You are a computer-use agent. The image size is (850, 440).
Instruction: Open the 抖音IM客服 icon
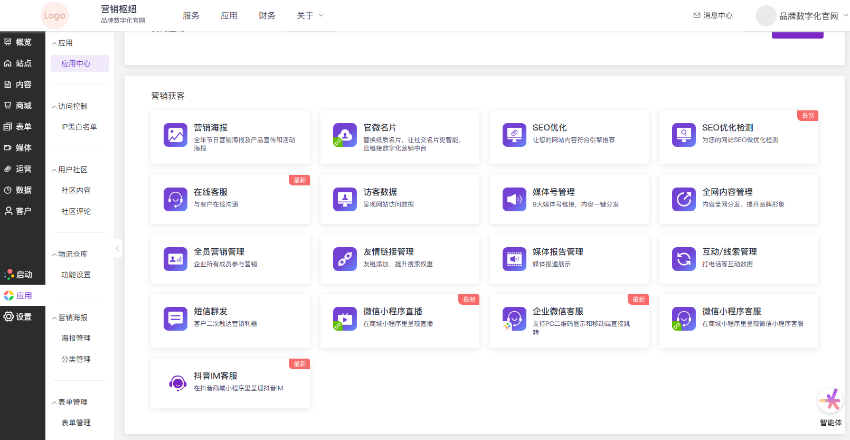[x=175, y=381]
